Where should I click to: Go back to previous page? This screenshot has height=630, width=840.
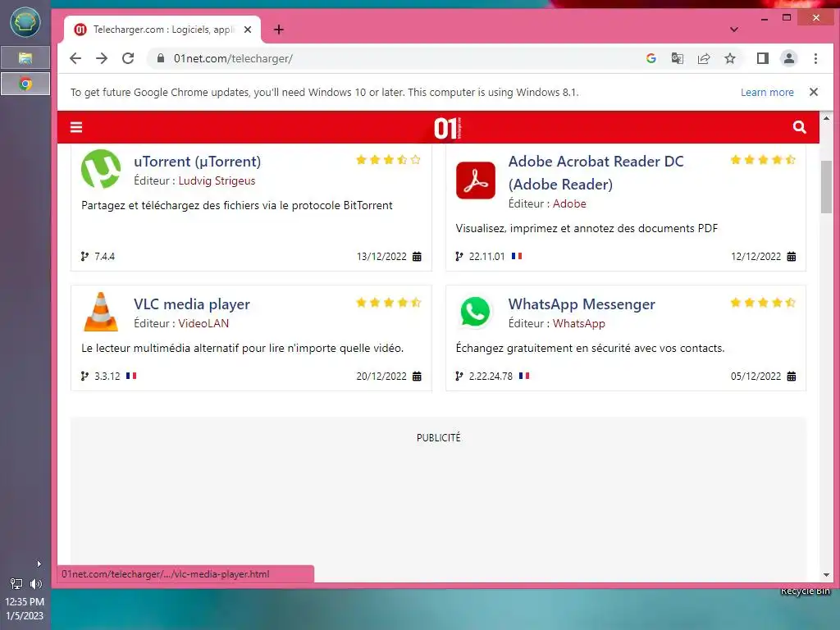[x=75, y=58]
